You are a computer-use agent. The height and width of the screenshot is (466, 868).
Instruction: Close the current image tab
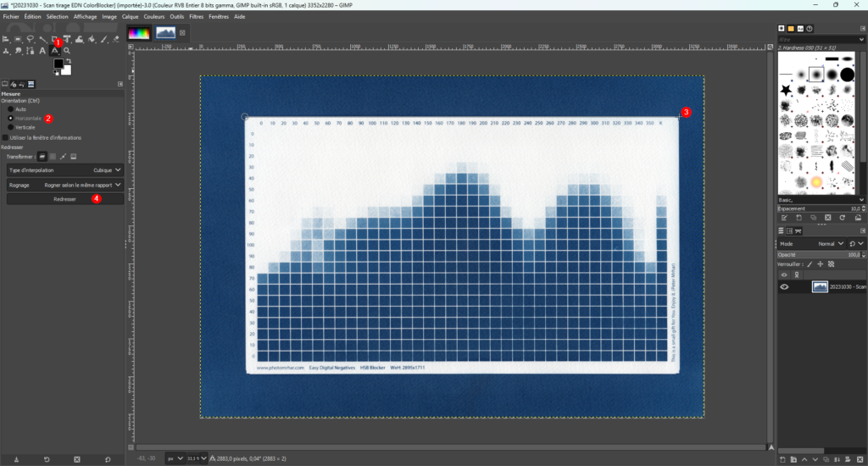click(x=182, y=33)
